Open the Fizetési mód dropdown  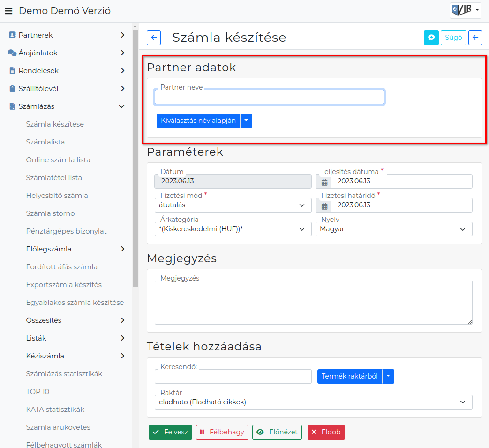233,205
